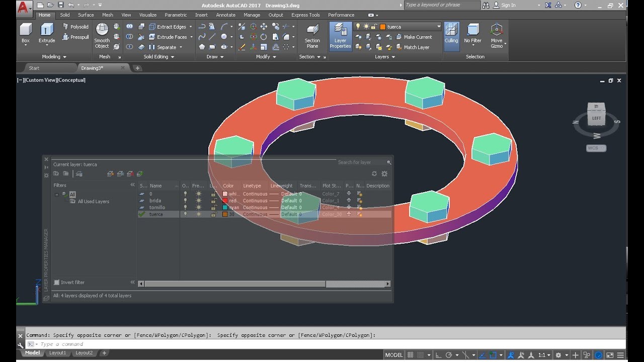Expand the Layers panel dropdown

pos(385,57)
